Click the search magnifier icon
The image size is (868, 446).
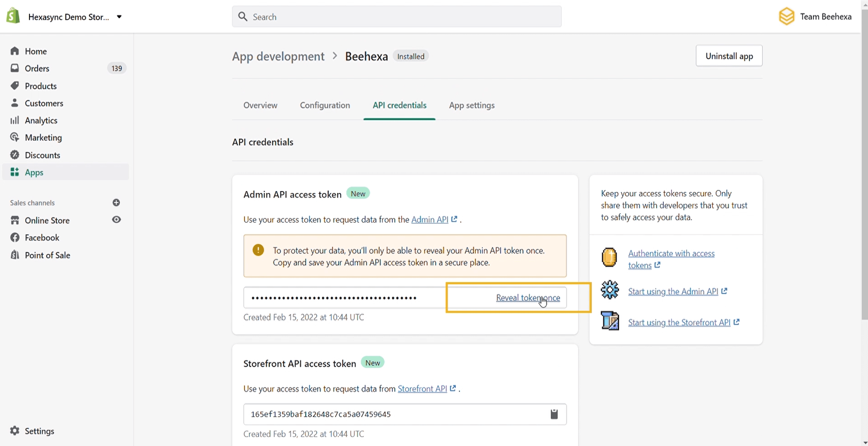(x=243, y=17)
